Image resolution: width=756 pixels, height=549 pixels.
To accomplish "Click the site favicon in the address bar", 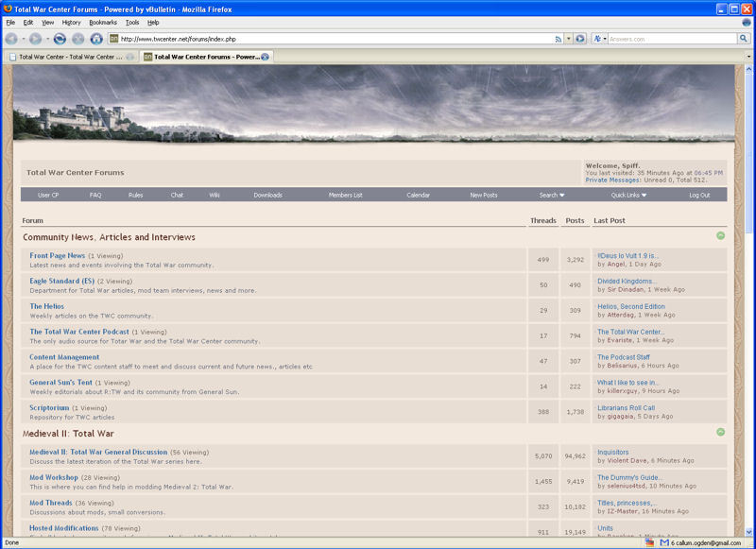I will (x=113, y=39).
